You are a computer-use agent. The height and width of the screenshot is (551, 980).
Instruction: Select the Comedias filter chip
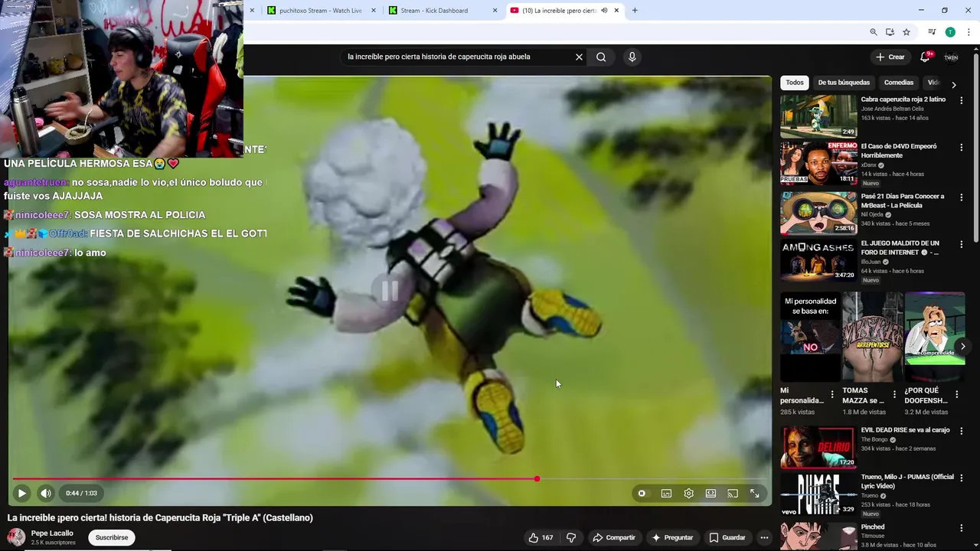click(x=899, y=83)
